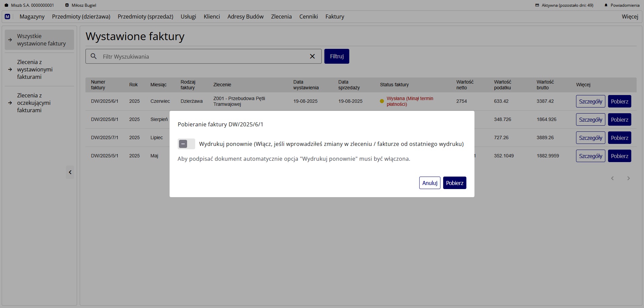Screen dimensions: 644x308
Task: Open the Faktury menu
Action: (x=334, y=17)
